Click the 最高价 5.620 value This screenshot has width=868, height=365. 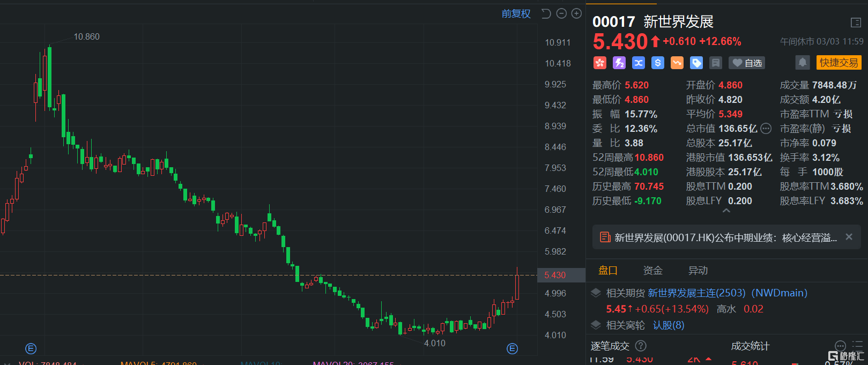(x=636, y=85)
